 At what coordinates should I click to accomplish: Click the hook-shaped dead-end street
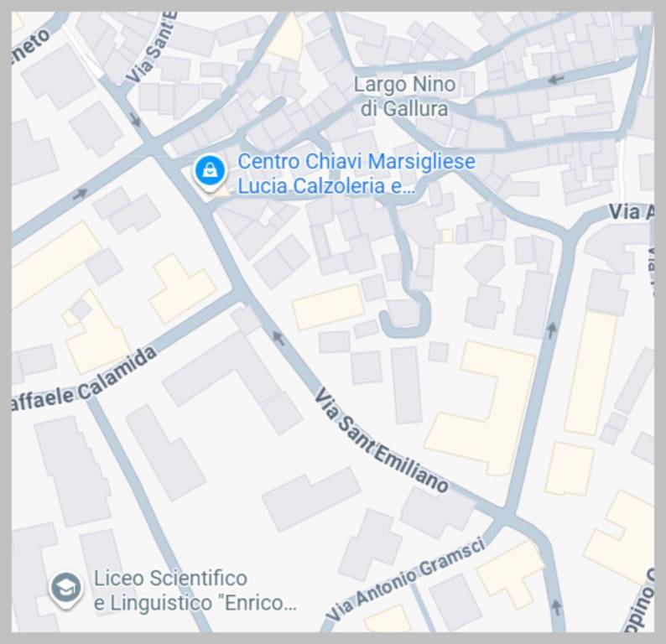405,314
